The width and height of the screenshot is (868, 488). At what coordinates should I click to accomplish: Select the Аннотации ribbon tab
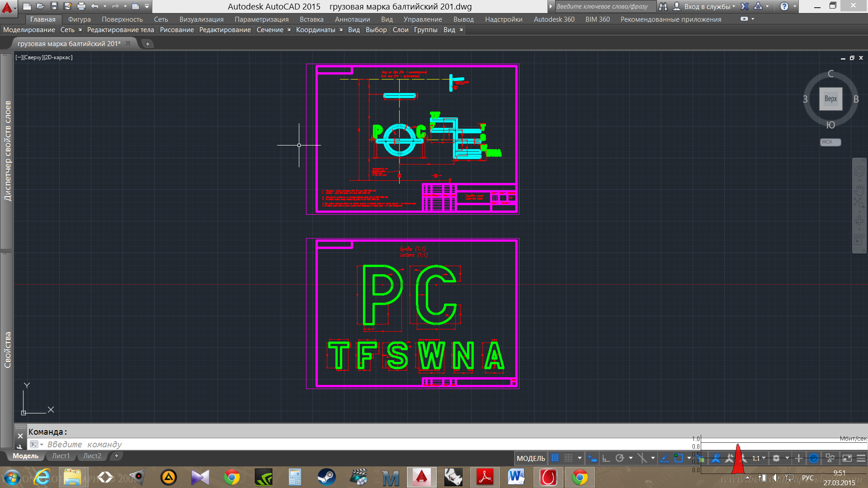tap(353, 19)
